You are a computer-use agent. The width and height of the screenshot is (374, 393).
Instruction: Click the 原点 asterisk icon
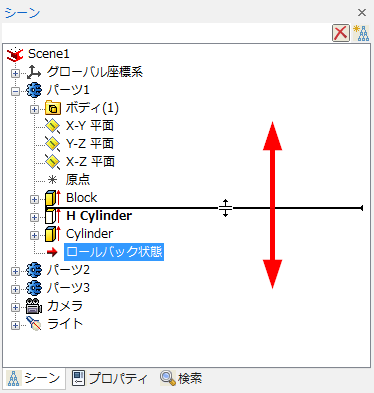(x=52, y=180)
